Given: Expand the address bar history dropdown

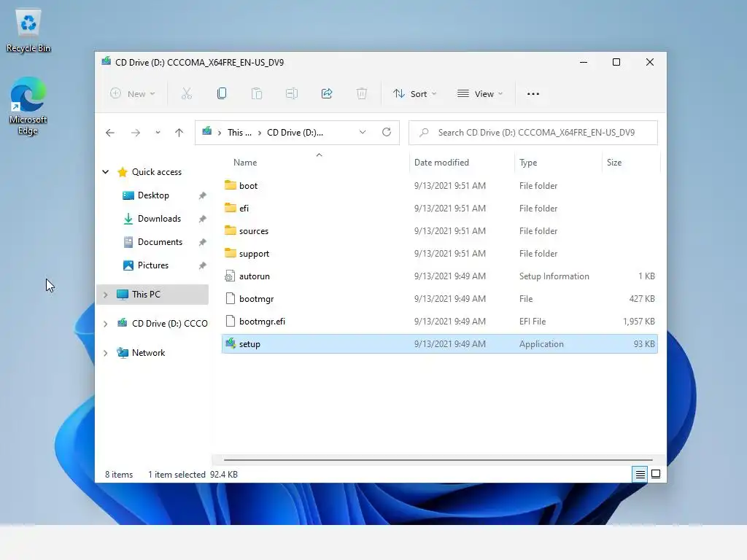Looking at the screenshot, I should 363,133.
